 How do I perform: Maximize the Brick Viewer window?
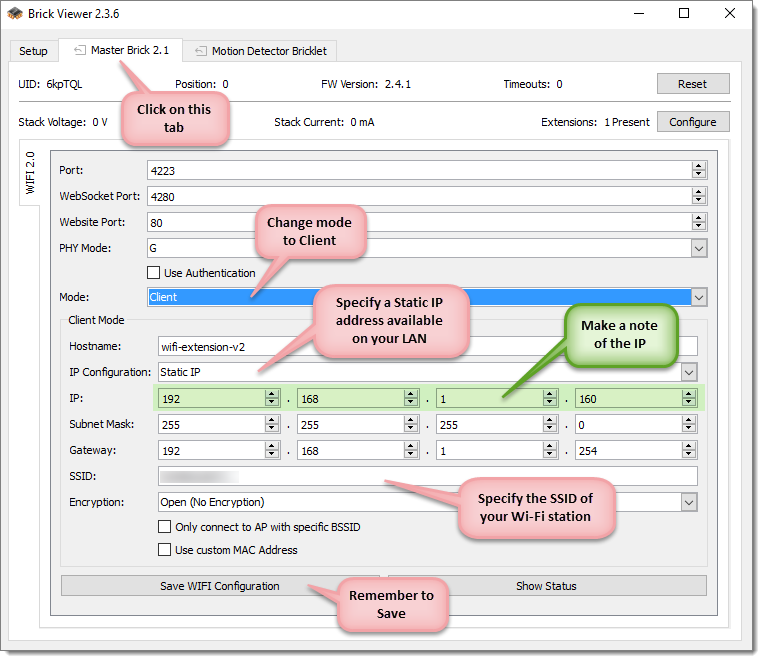684,14
